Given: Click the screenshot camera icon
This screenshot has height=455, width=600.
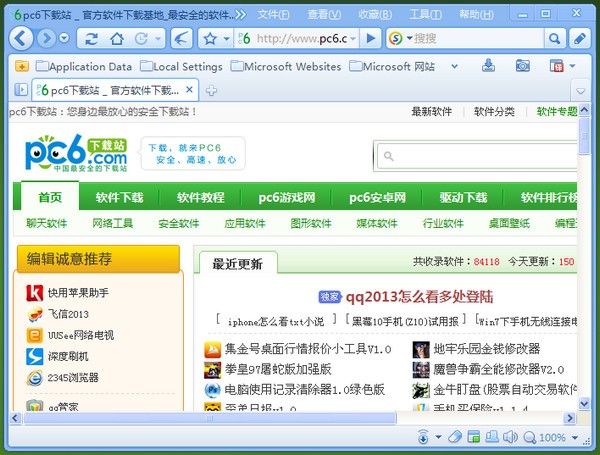Looking at the screenshot, I should [x=523, y=66].
